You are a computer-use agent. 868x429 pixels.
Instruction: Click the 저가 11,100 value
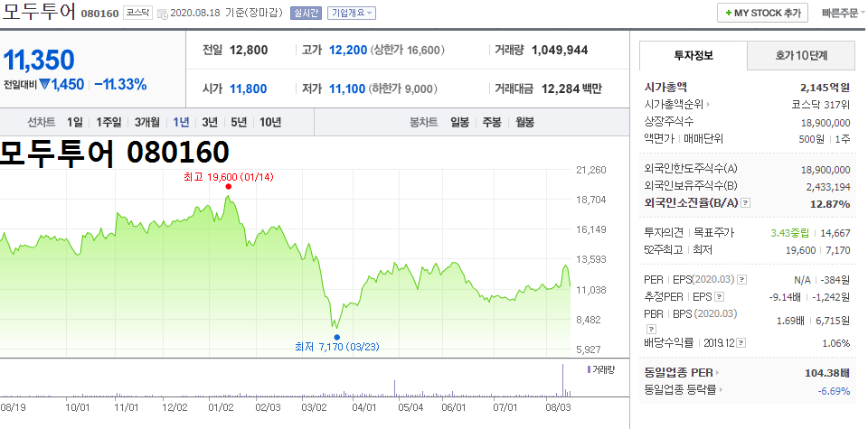347,89
